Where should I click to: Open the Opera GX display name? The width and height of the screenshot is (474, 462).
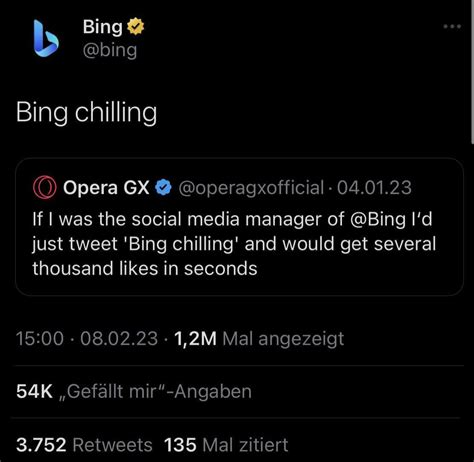point(106,188)
